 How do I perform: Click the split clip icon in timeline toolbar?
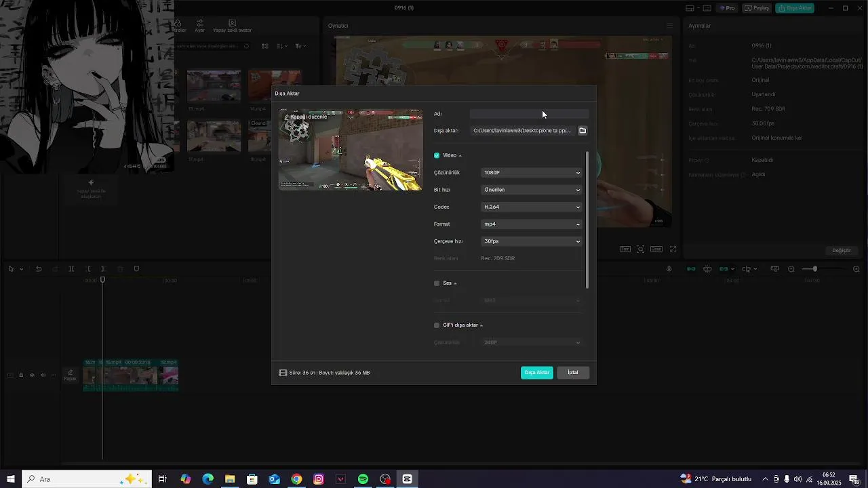coord(71,269)
